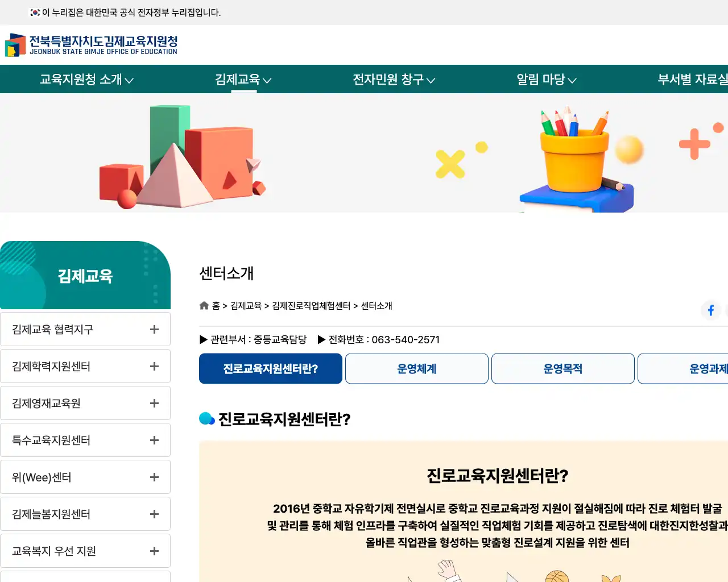Image resolution: width=728 pixels, height=582 pixels.
Task: Share page via Facebook icon
Action: 710,310
